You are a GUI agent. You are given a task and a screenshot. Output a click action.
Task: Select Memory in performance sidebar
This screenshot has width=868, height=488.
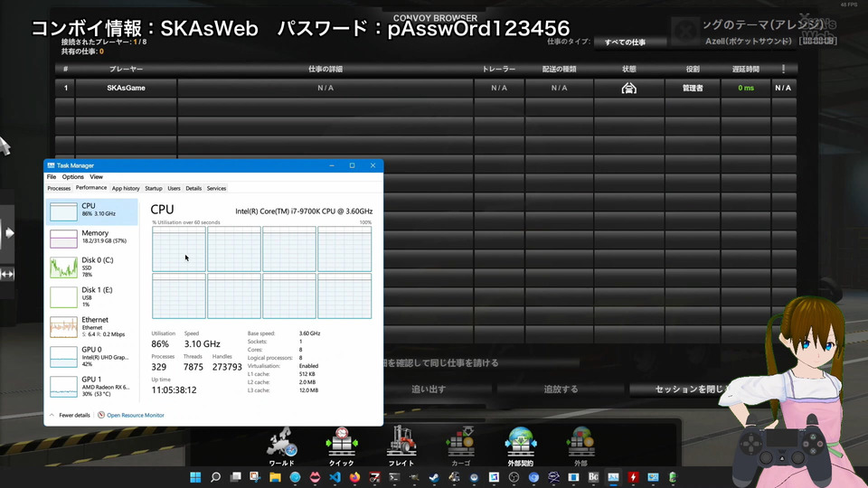coord(91,239)
